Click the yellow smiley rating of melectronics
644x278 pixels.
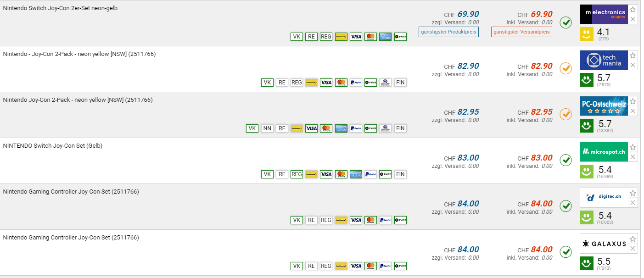click(x=587, y=34)
